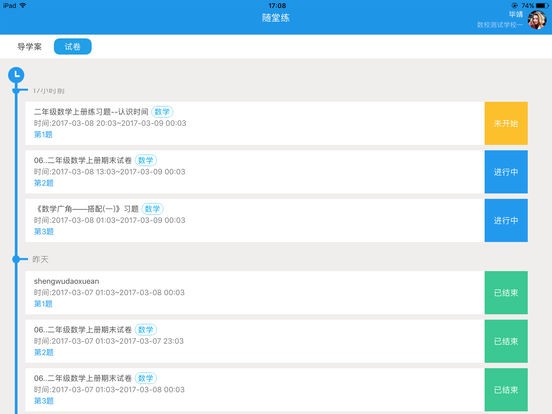Screen dimensions: 552x414
Task: Click 第2题 under exam ending 2017-03-07 23:03
Action: point(43,352)
